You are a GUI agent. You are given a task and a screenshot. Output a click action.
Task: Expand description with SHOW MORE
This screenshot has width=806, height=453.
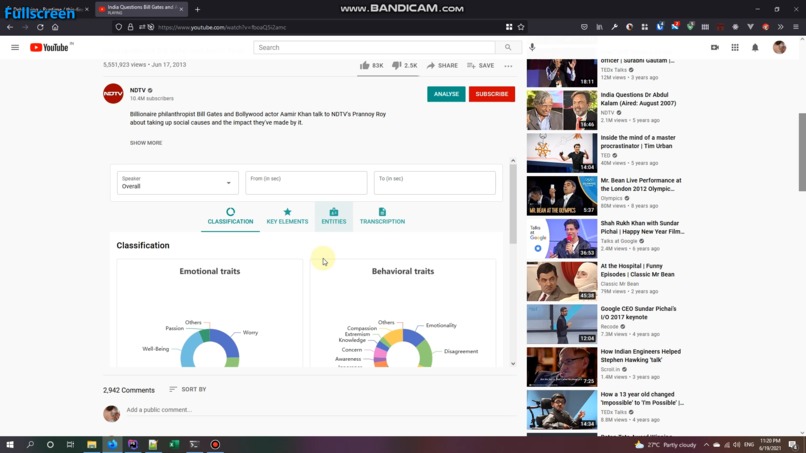(x=146, y=143)
